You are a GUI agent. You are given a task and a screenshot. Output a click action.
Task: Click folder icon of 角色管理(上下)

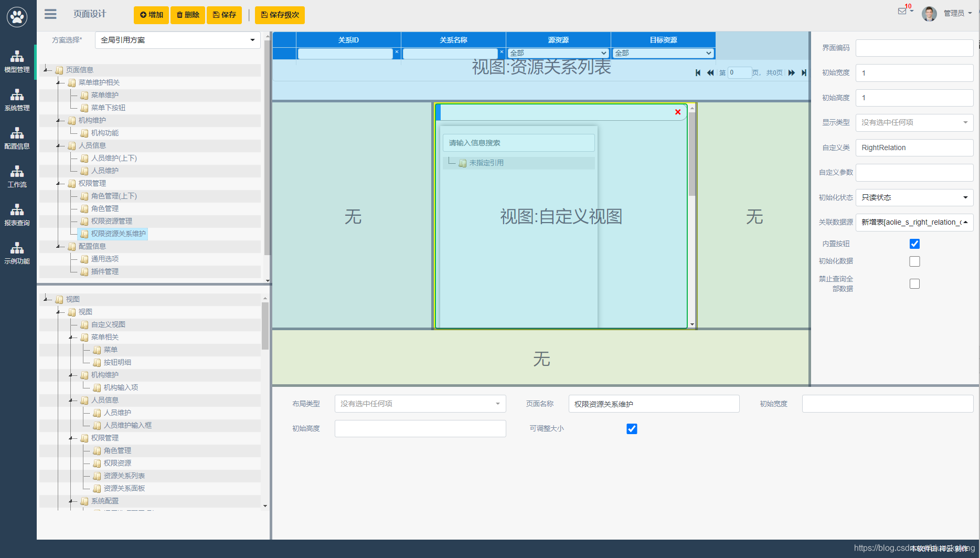(x=84, y=196)
